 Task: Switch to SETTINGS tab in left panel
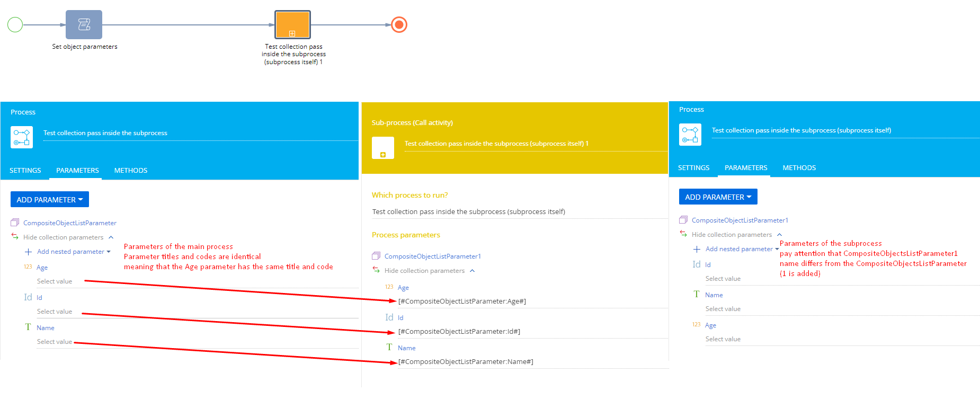[25, 171]
